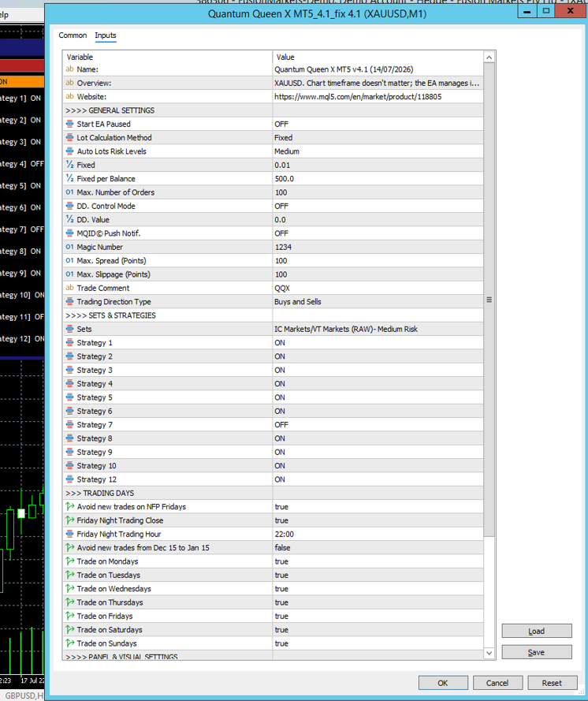The height and width of the screenshot is (701, 588).
Task: Click Fixed per Balance value 500.0
Action: click(378, 178)
